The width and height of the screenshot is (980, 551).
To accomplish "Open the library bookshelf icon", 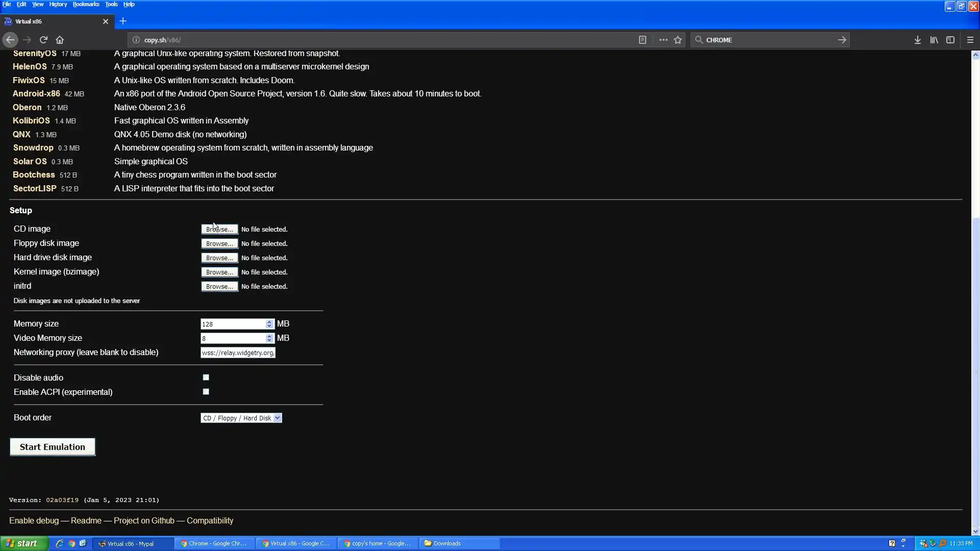I will click(x=934, y=40).
